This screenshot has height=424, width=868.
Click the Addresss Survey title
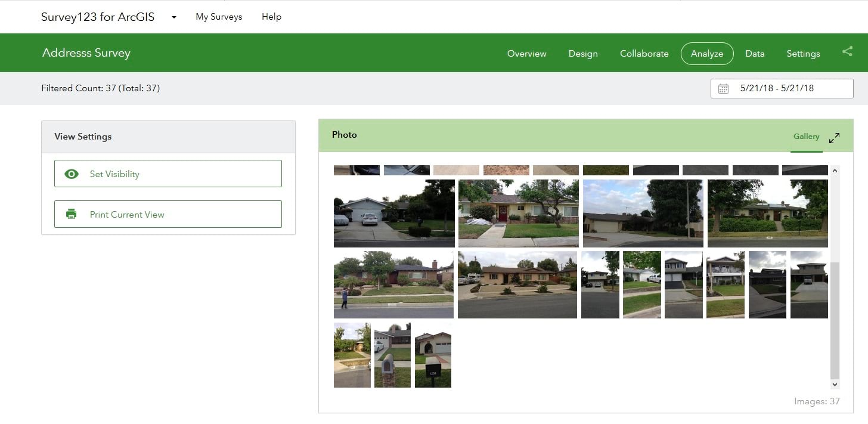coord(86,52)
